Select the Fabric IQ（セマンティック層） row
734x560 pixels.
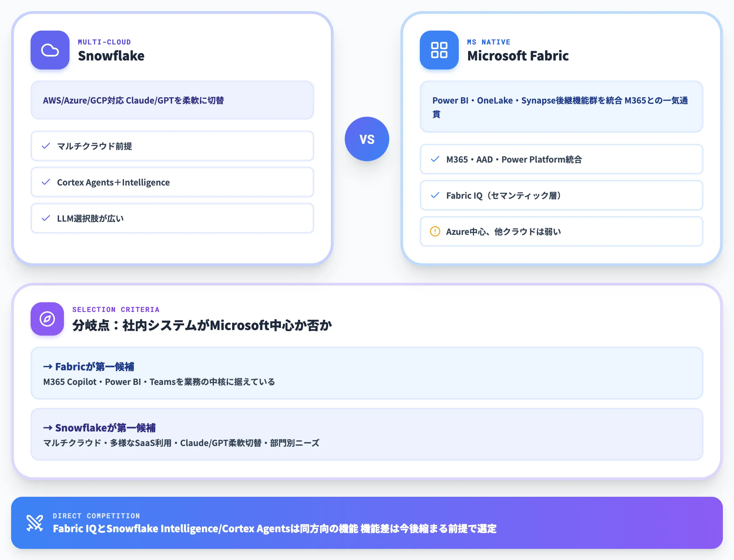click(562, 195)
